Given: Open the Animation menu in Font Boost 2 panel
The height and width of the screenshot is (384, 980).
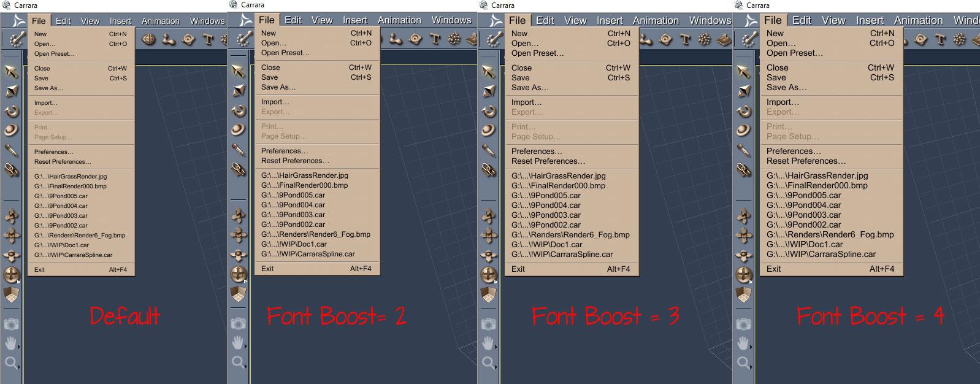Looking at the screenshot, I should coord(399,20).
